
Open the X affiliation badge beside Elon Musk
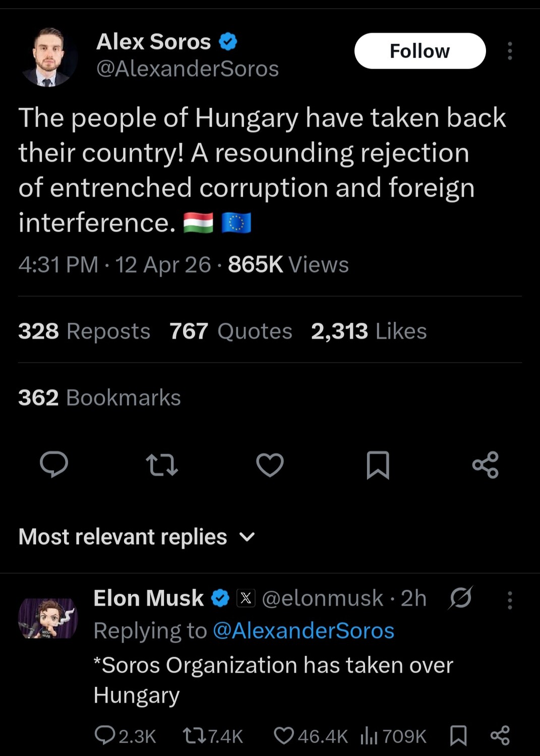pyautogui.click(x=246, y=598)
